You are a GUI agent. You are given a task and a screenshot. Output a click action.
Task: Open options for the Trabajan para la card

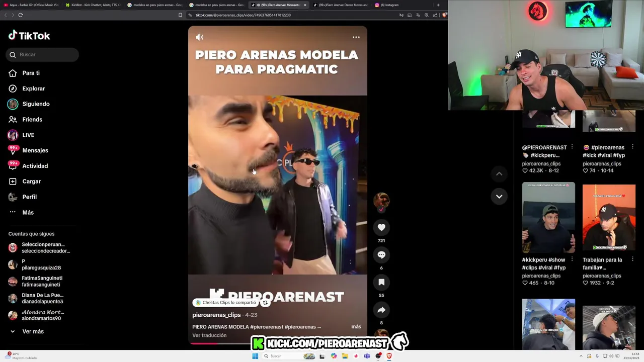632,259
